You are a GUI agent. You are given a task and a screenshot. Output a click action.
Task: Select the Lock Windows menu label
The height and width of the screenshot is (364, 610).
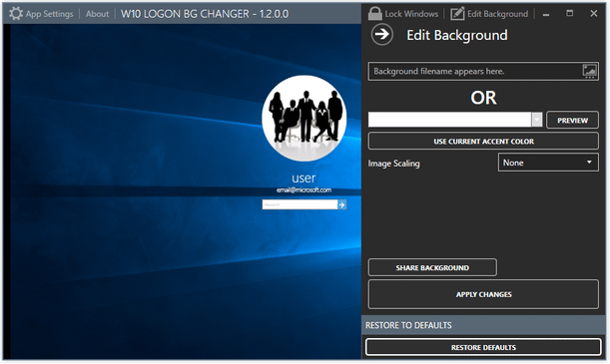click(x=411, y=14)
